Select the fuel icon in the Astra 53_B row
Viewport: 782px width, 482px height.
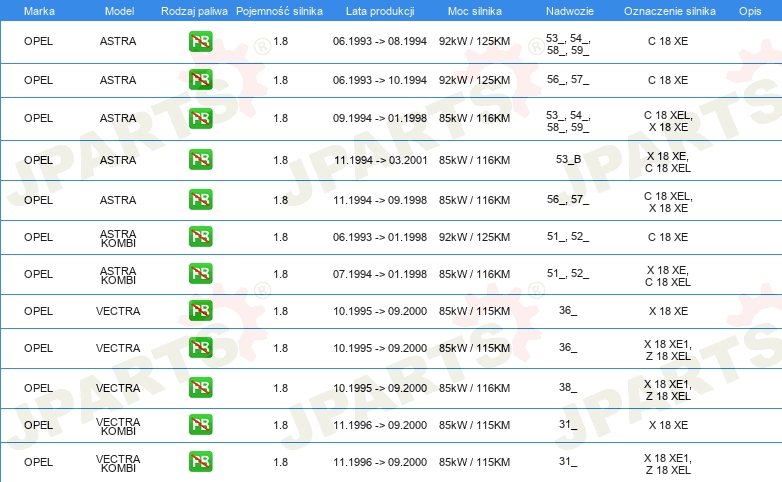coord(200,160)
